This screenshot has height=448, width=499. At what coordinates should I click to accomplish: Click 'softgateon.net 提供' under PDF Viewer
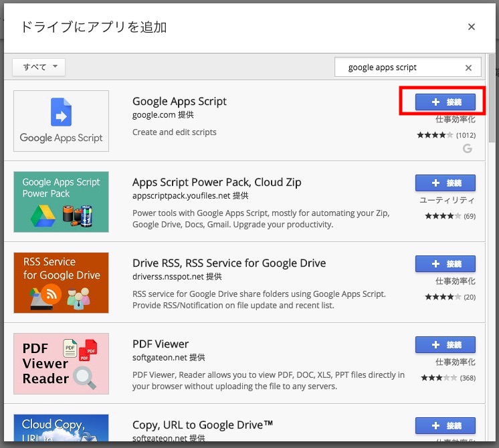169,358
